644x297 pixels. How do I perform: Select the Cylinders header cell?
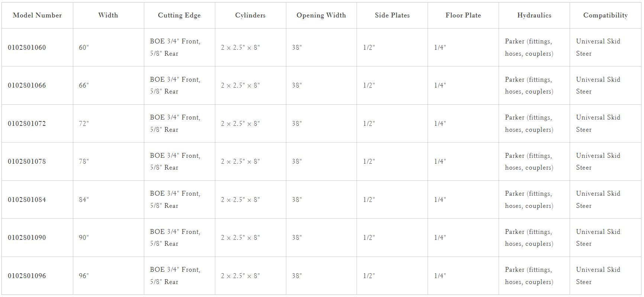coord(250,15)
